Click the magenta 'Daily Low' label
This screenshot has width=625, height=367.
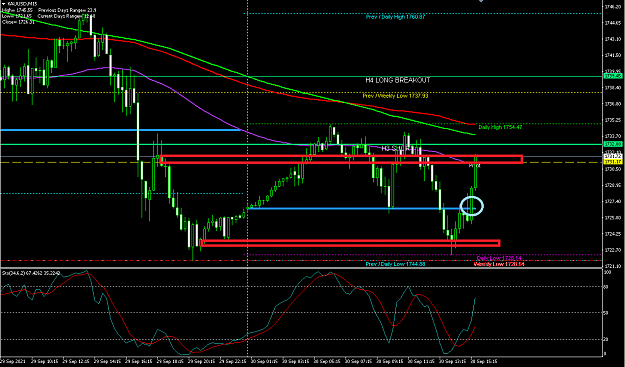499,259
